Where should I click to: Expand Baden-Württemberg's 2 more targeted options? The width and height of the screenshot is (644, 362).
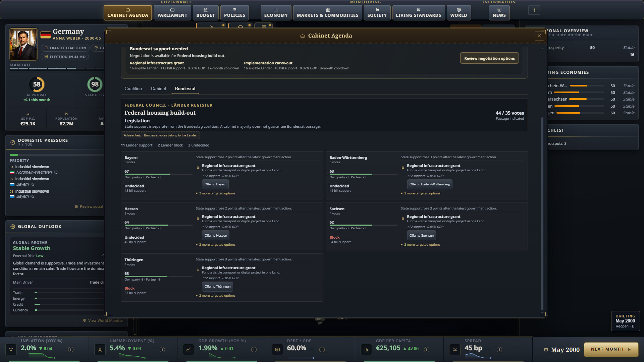[421, 193]
